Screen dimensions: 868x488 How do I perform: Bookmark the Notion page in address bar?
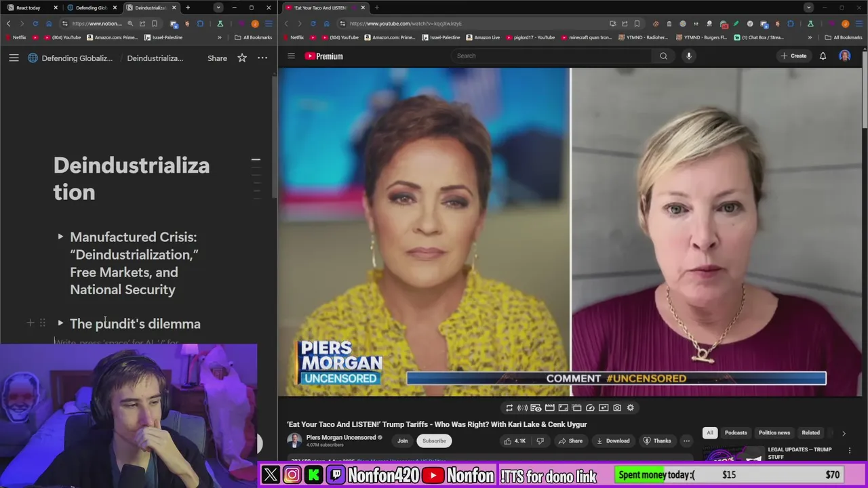click(x=155, y=24)
